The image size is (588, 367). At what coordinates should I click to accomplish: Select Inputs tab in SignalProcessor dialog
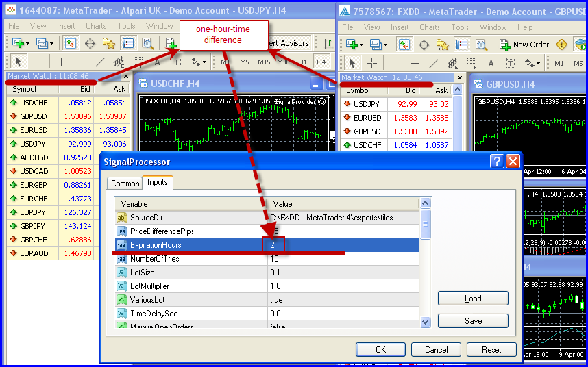click(x=158, y=182)
